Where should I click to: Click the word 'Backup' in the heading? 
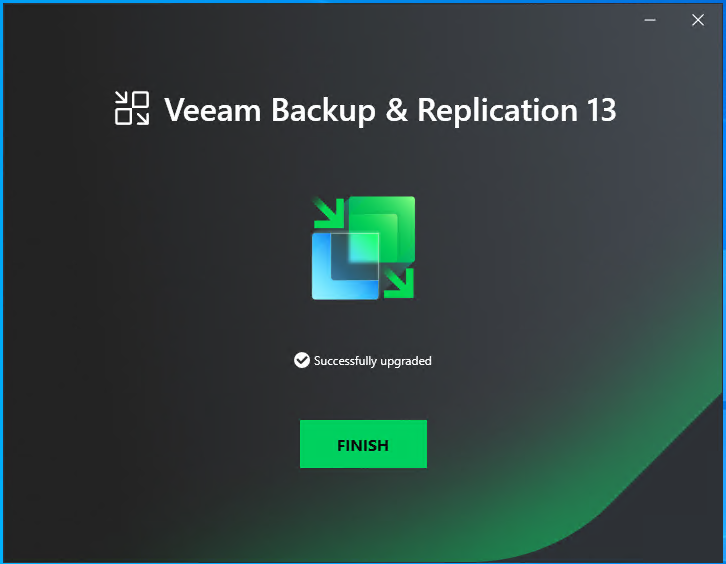pos(323,110)
